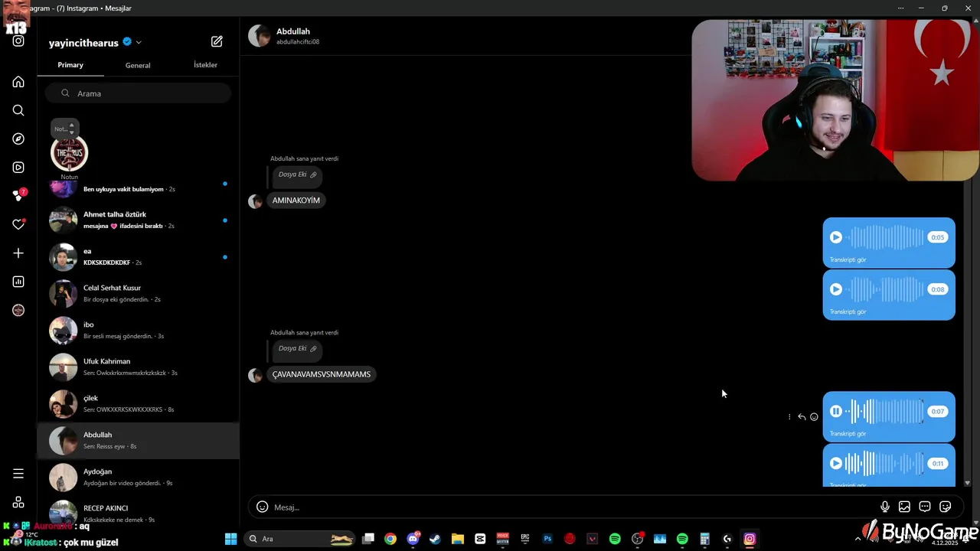React with emoji icon next to 0:07 message
This screenshot has height=551, width=980.
[814, 417]
